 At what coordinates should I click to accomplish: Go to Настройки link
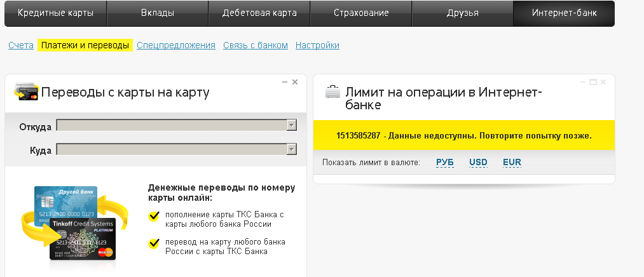[317, 45]
